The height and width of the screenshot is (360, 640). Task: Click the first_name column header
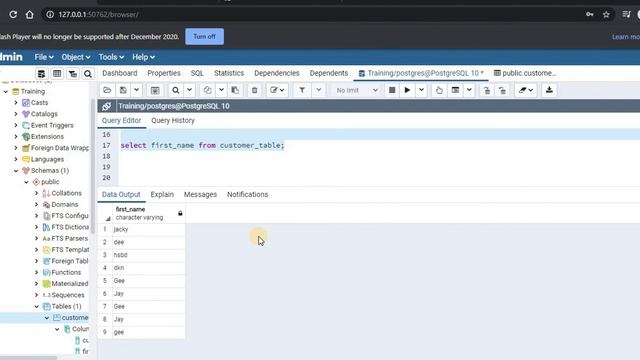click(x=149, y=213)
